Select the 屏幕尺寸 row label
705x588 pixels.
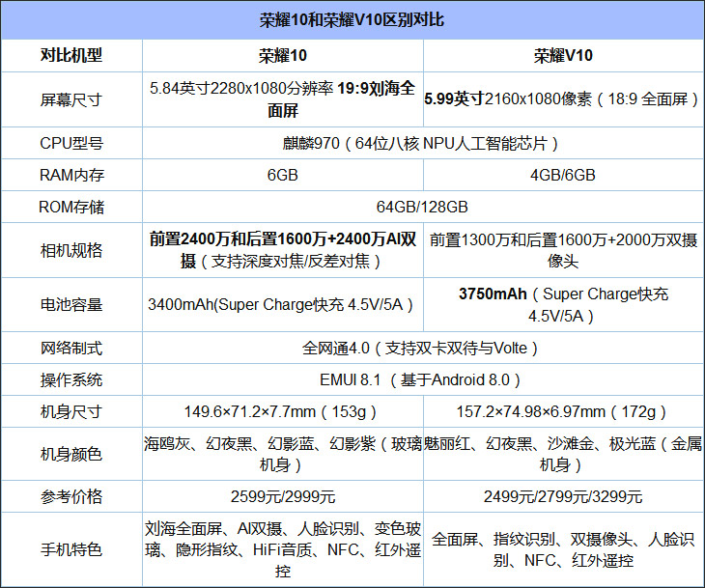pyautogui.click(x=71, y=99)
